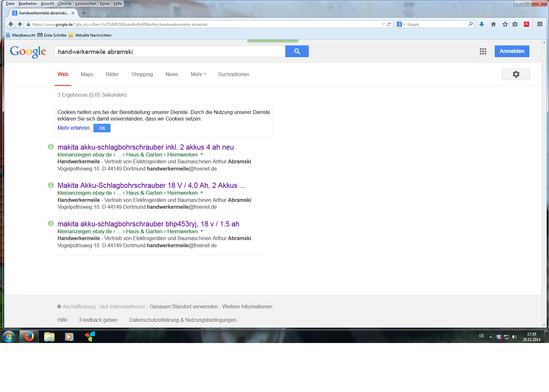Expand green arrow next to second result's Heimwerken
The image size is (549, 392).
coord(202,193)
